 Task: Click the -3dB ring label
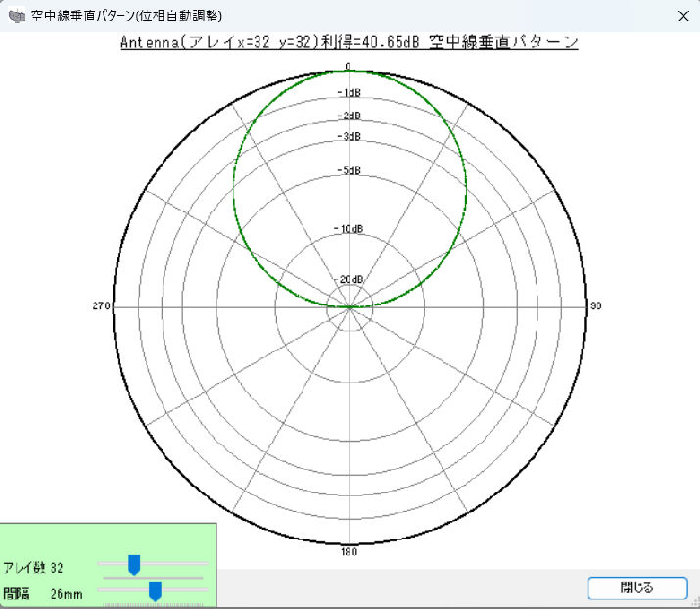coord(349,136)
